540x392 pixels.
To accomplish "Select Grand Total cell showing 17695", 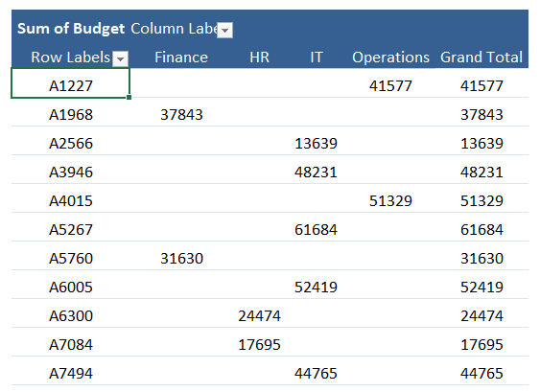I will tap(481, 344).
